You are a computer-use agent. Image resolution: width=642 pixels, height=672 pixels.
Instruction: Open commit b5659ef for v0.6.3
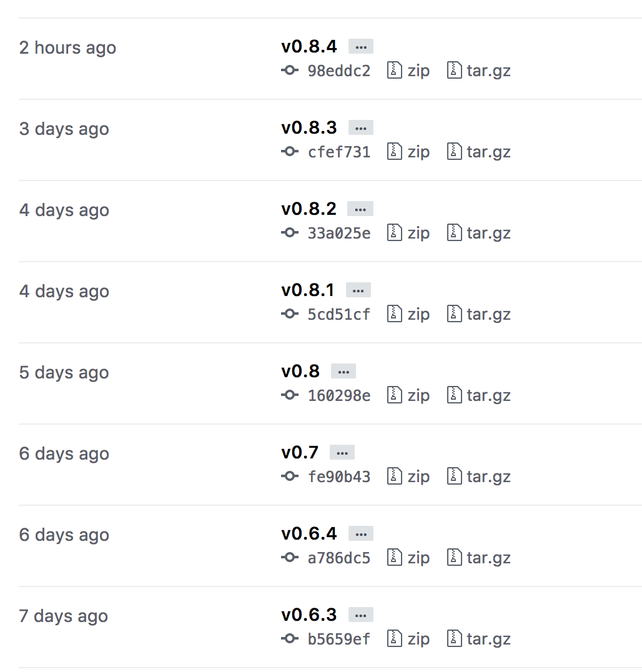coord(339,639)
